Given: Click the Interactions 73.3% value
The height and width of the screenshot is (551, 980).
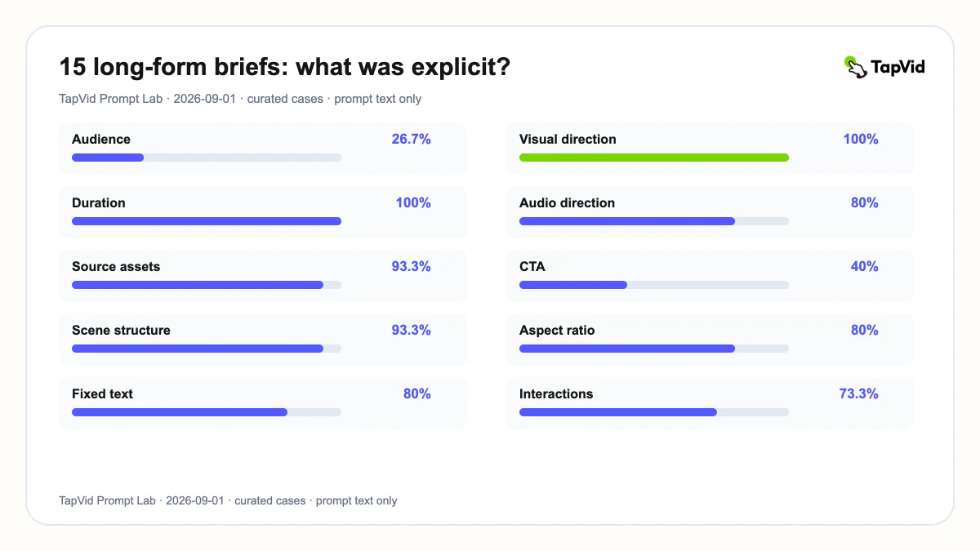Looking at the screenshot, I should pos(859,393).
